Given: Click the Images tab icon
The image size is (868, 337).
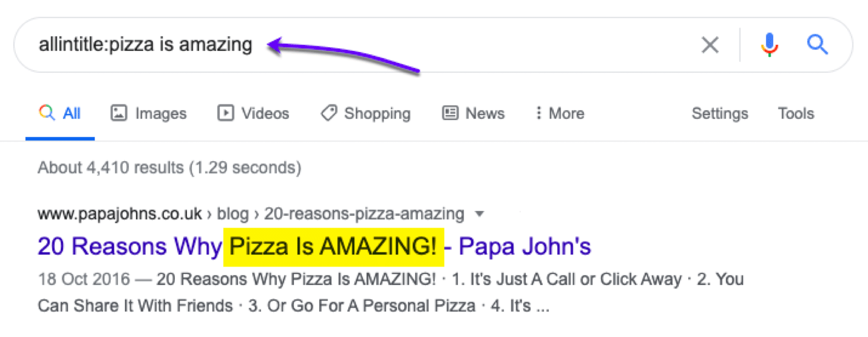Looking at the screenshot, I should click(119, 113).
